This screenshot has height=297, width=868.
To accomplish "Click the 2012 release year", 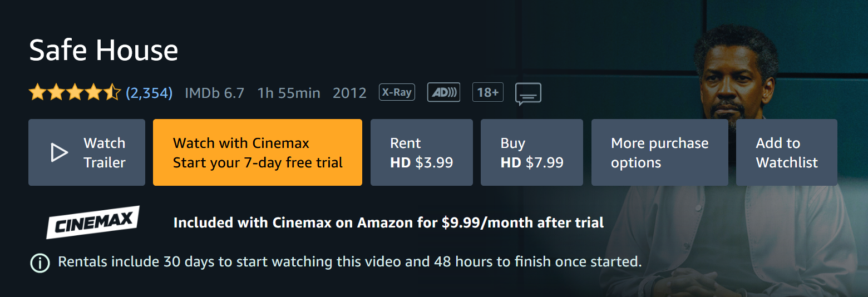I will coord(349,93).
